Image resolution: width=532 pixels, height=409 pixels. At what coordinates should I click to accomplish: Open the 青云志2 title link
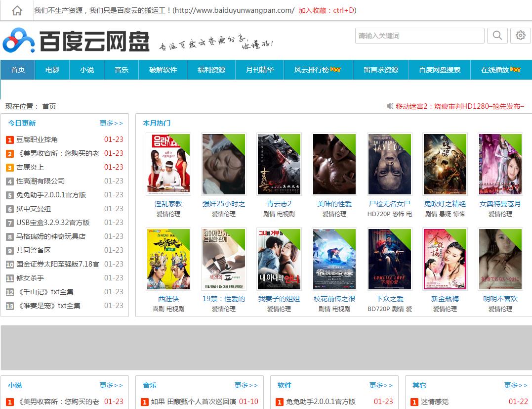(279, 204)
